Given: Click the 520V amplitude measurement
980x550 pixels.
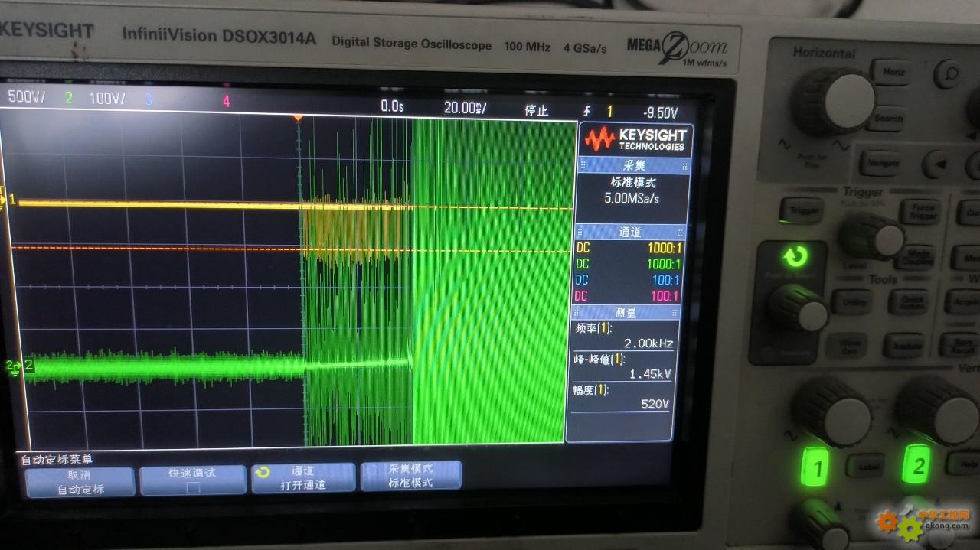Looking at the screenshot, I should click(x=655, y=404).
